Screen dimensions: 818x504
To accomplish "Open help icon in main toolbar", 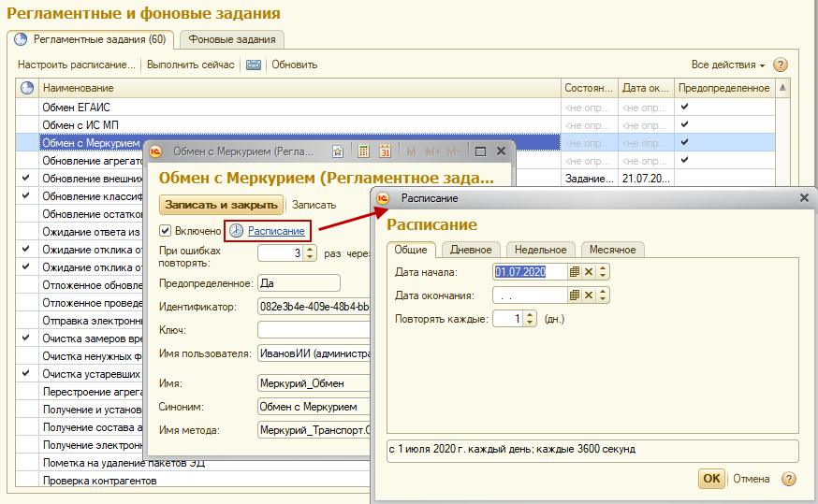I will (780, 65).
